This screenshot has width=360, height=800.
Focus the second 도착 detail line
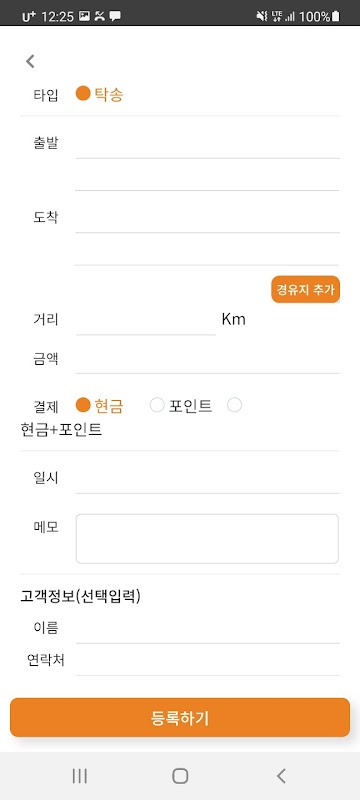point(208,252)
